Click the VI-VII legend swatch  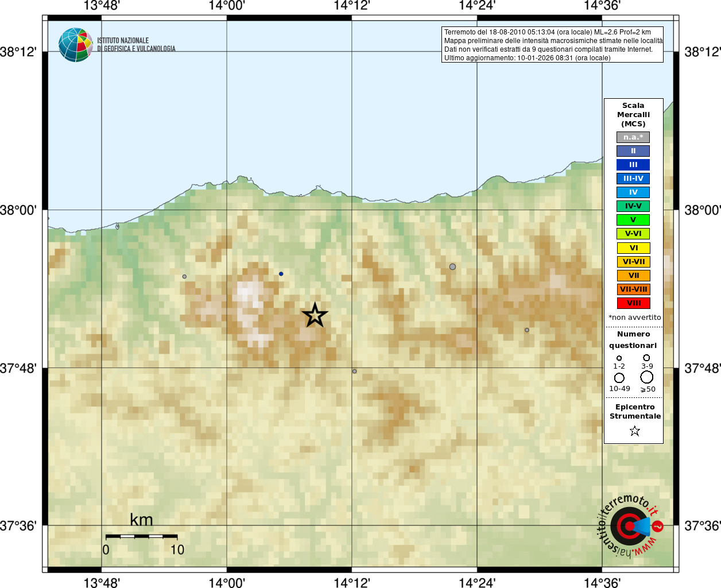pyautogui.click(x=633, y=262)
